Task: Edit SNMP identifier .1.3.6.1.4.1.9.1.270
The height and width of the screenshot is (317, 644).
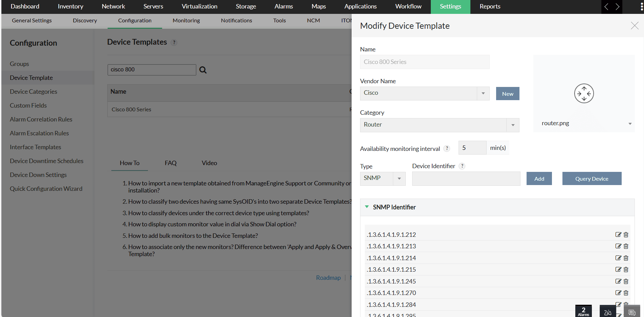Action: pos(618,293)
